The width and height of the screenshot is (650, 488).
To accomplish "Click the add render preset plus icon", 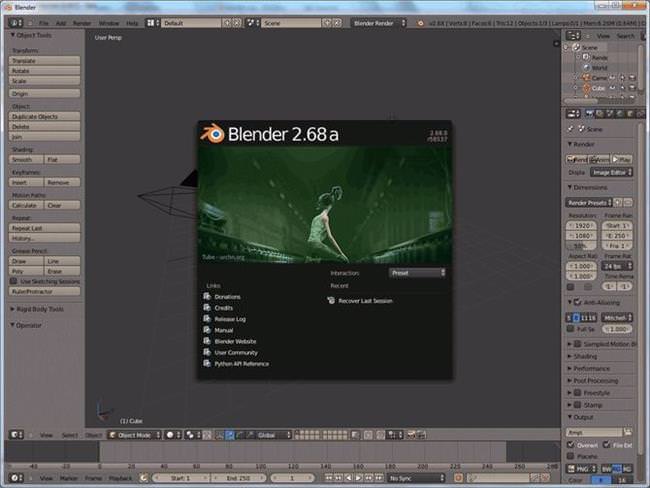I will pyautogui.click(x=618, y=203).
